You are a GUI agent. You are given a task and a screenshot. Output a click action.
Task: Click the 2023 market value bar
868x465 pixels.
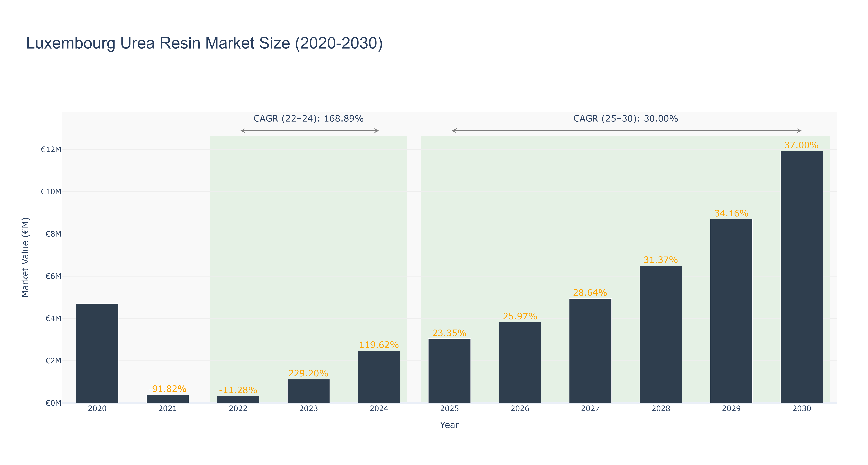[x=308, y=391]
